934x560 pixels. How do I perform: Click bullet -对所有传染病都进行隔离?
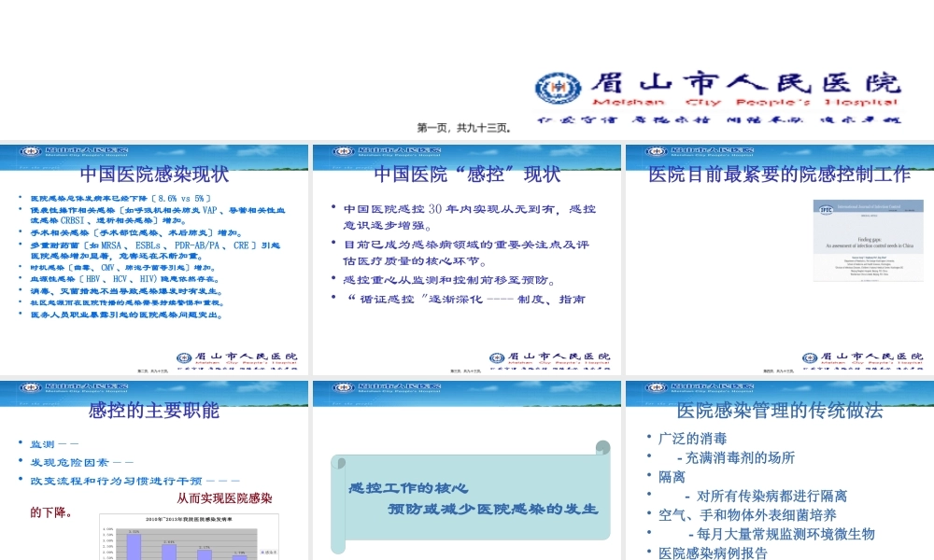[766, 496]
